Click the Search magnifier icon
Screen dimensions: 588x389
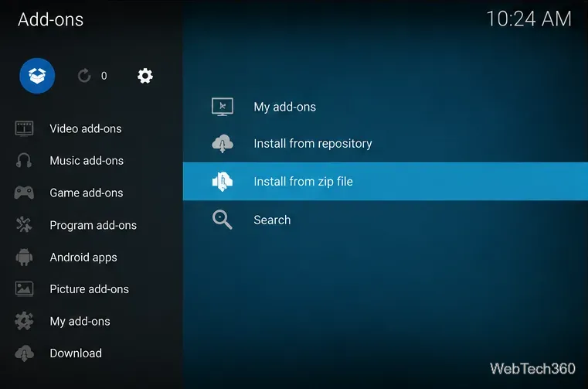[222, 220]
